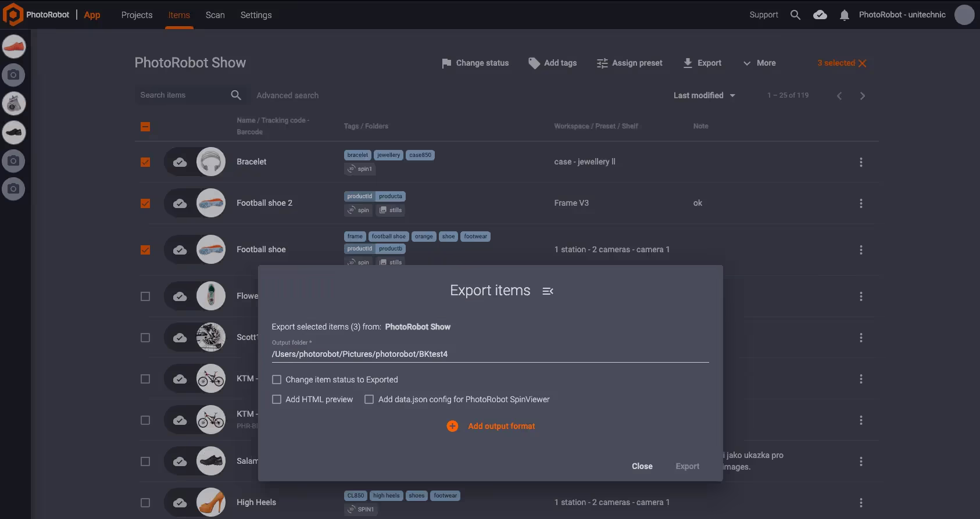980x519 pixels.
Task: Open the user avatar menu
Action: (964, 15)
